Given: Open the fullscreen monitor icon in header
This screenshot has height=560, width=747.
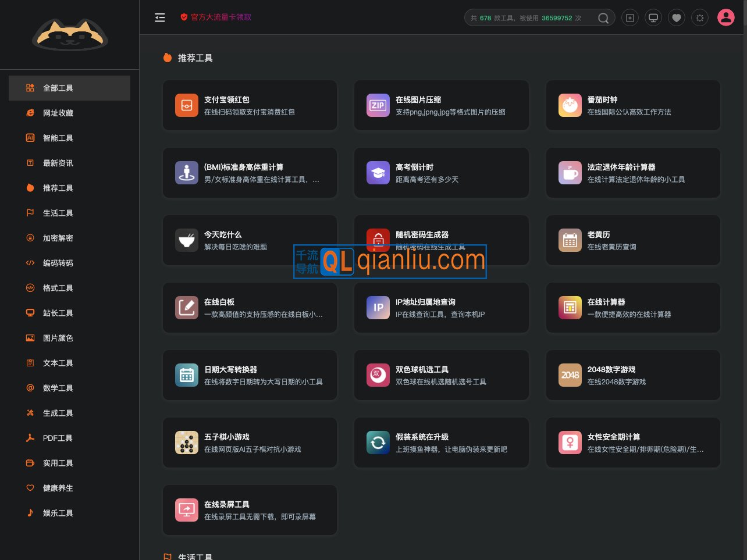Looking at the screenshot, I should (x=653, y=17).
